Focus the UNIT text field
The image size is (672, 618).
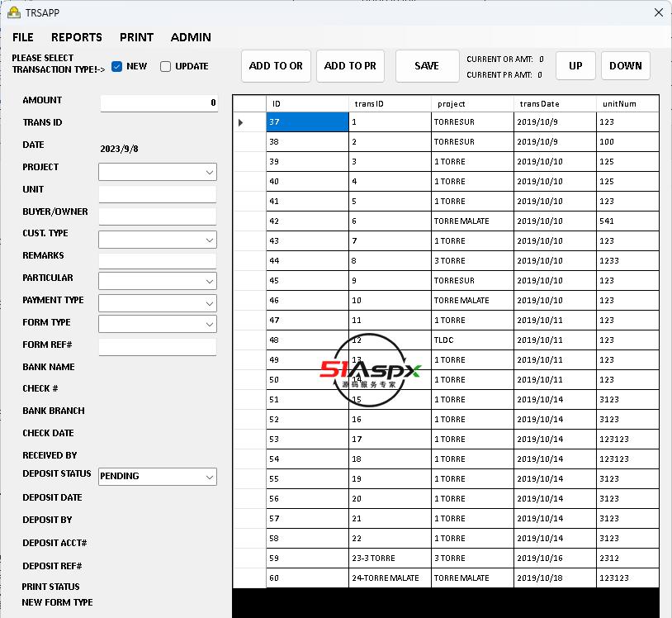(x=158, y=194)
